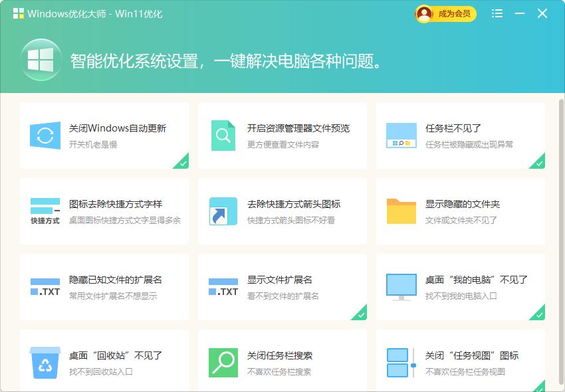
Task: Select 图标去除快捷方式字样 option
Action: point(116,204)
